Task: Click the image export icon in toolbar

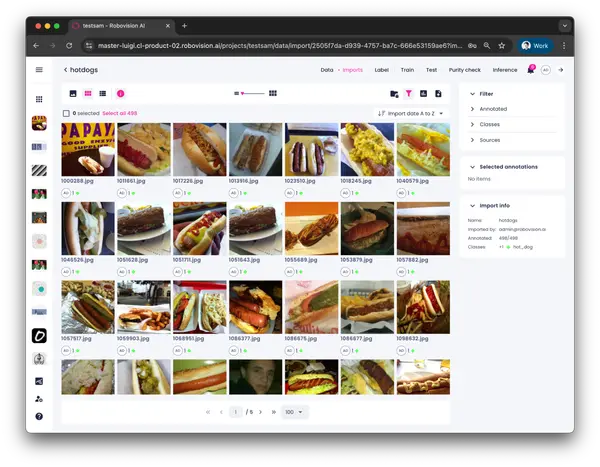Action: pyautogui.click(x=423, y=93)
